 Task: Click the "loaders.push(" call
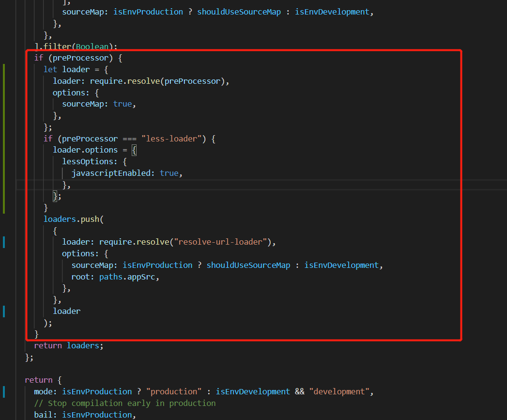click(74, 219)
